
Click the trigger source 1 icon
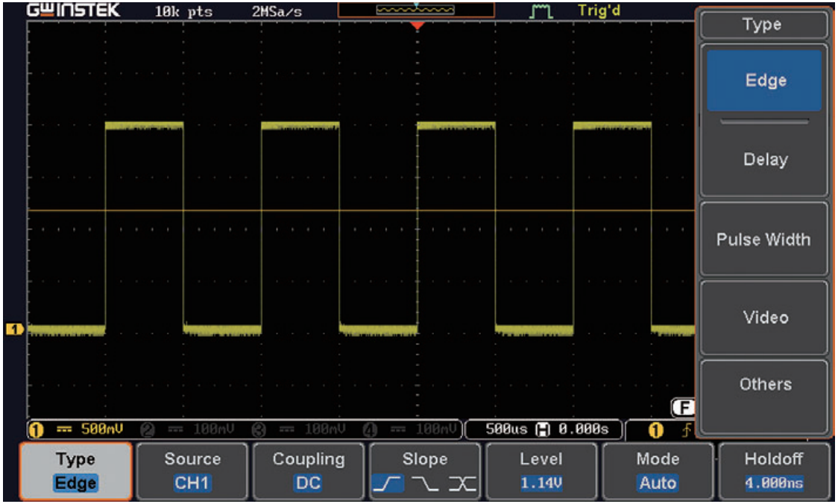coord(656,429)
